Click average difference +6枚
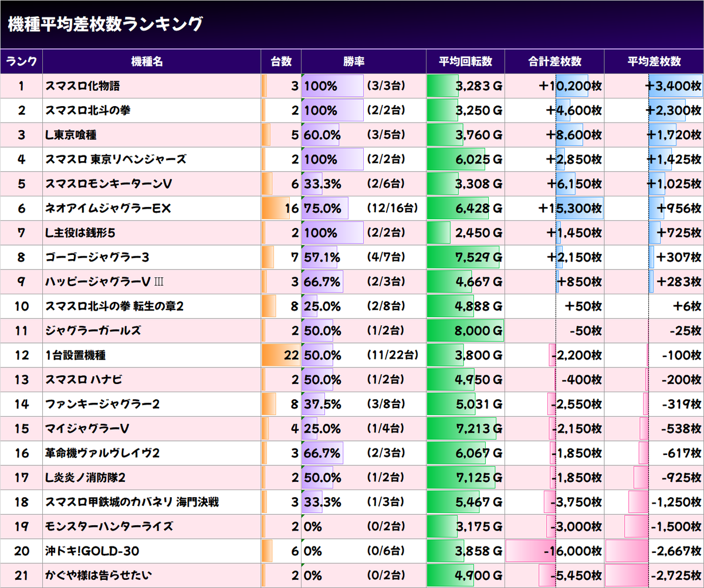The width and height of the screenshot is (704, 588). 687,307
